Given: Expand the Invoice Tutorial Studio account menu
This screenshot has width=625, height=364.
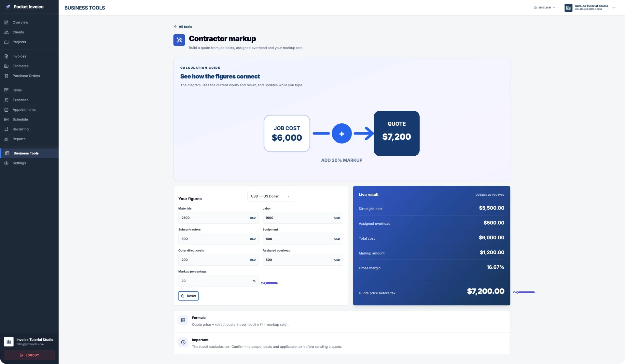Looking at the screenshot, I should click(x=590, y=7).
